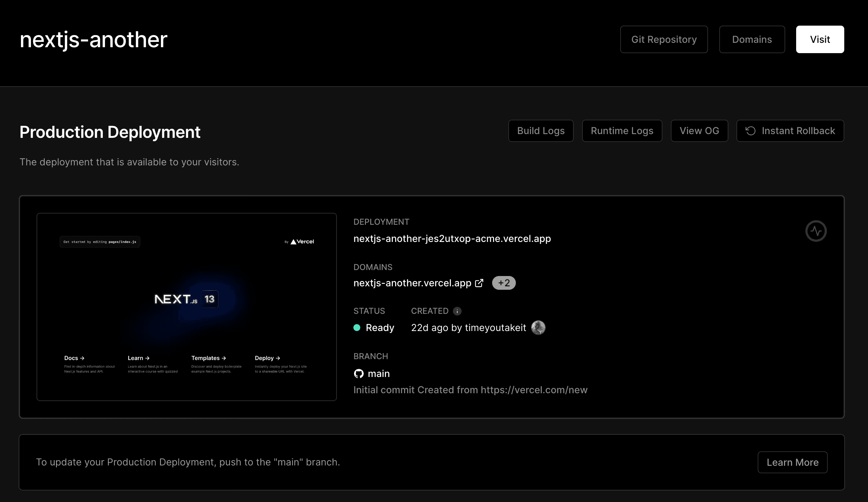Click timeyoutakeit's avatar
The image size is (868, 502).
pos(539,327)
